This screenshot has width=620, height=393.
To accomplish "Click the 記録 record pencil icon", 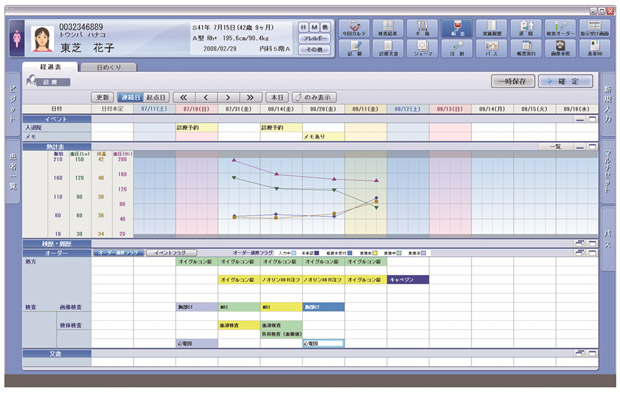I will 354,48.
